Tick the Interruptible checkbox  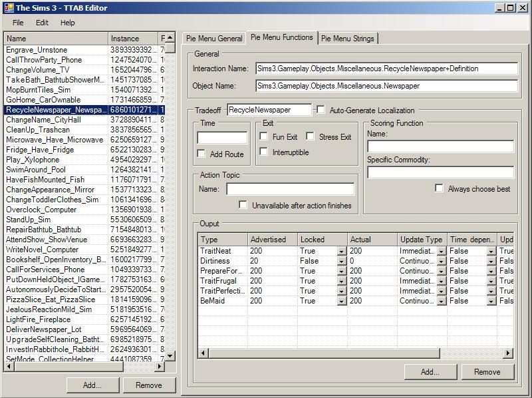pos(263,152)
